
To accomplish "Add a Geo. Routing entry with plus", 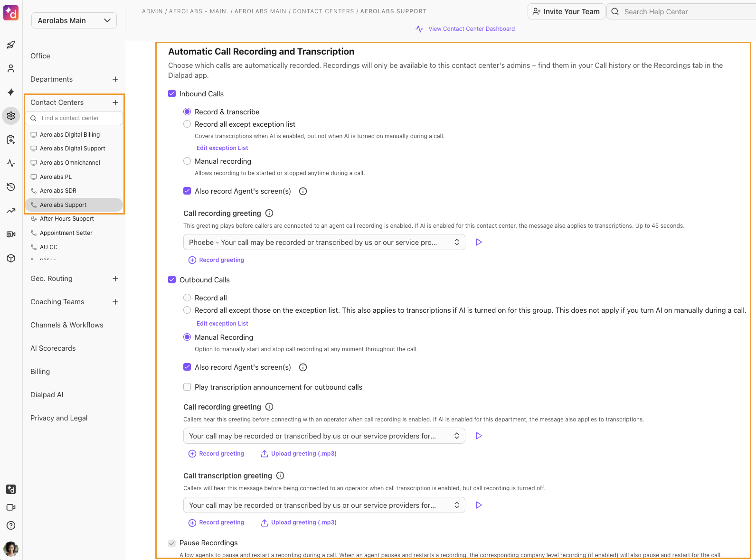I will (x=115, y=279).
